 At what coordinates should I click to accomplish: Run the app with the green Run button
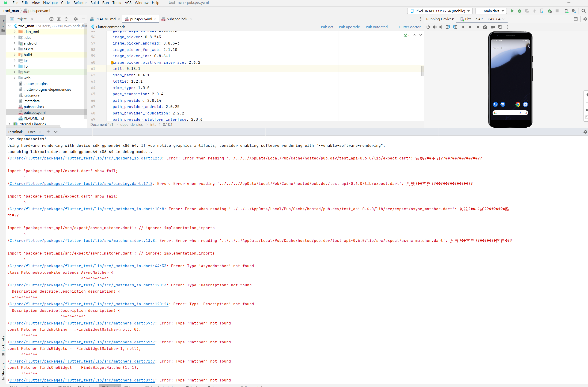[x=512, y=11]
